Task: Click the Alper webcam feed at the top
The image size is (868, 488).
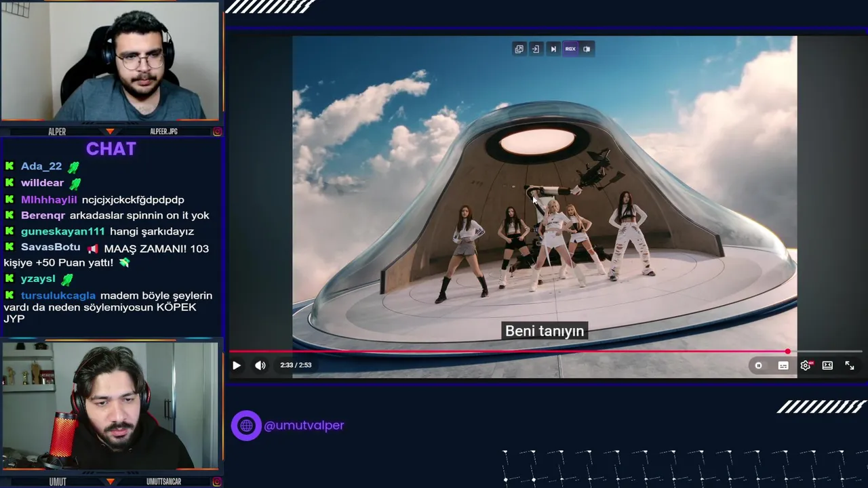Action: (x=111, y=61)
